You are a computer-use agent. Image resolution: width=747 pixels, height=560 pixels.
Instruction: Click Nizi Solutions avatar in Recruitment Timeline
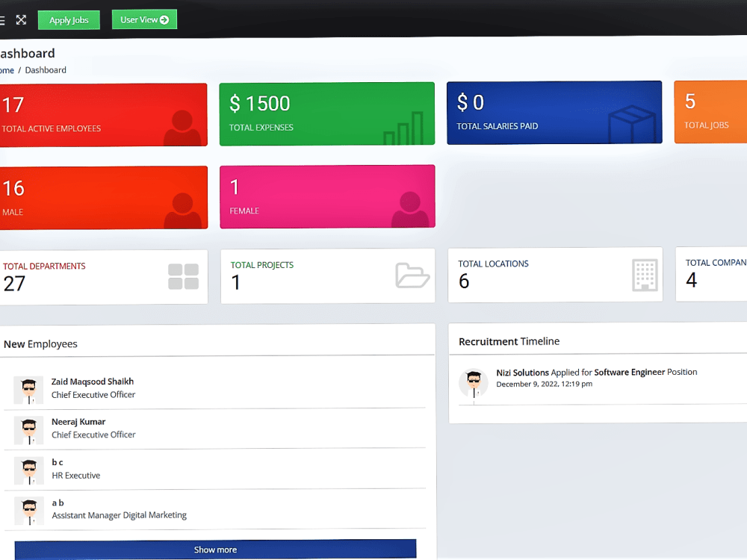pyautogui.click(x=474, y=384)
